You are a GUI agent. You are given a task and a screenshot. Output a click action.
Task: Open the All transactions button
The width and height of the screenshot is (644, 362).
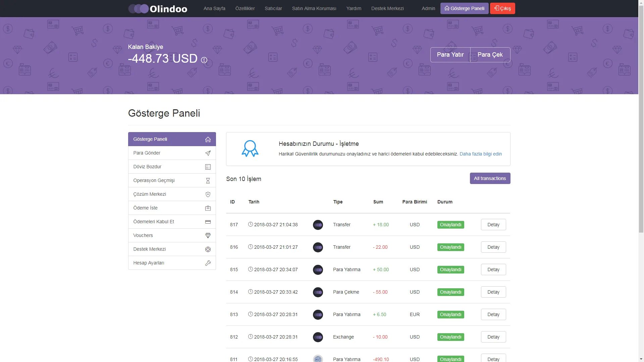pos(490,178)
